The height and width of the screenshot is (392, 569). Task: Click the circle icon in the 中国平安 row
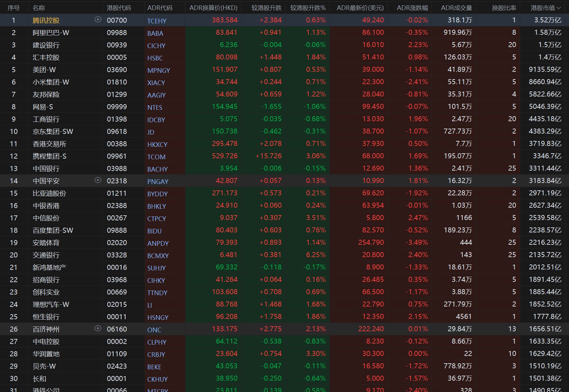[x=98, y=180]
